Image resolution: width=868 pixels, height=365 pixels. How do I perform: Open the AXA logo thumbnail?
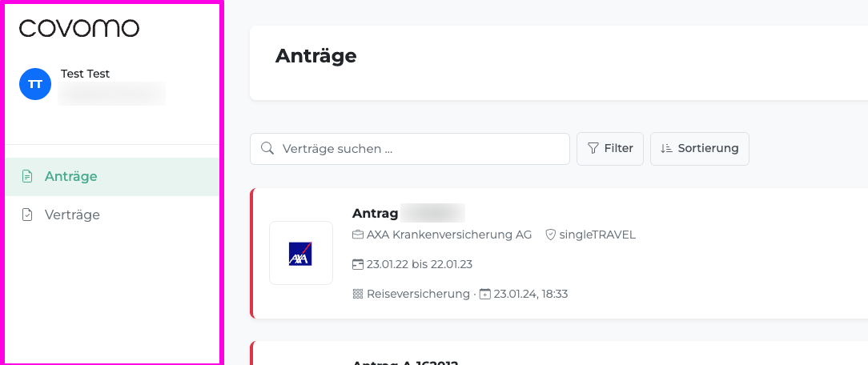pyautogui.click(x=301, y=253)
